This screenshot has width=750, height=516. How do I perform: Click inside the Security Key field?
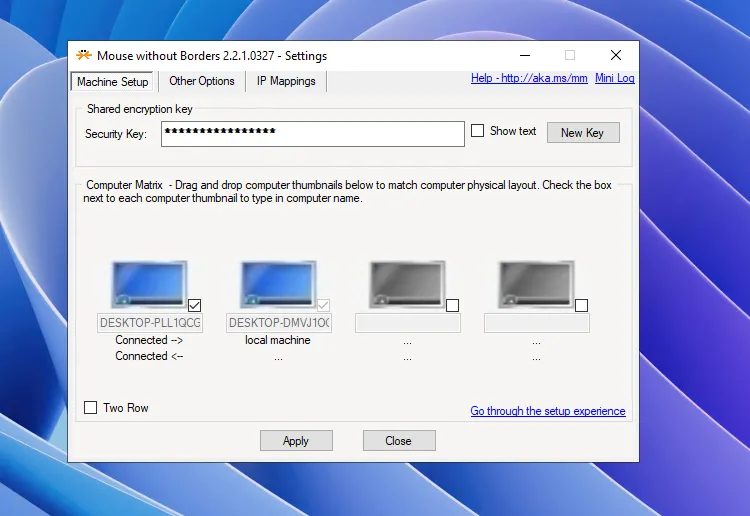[312, 134]
